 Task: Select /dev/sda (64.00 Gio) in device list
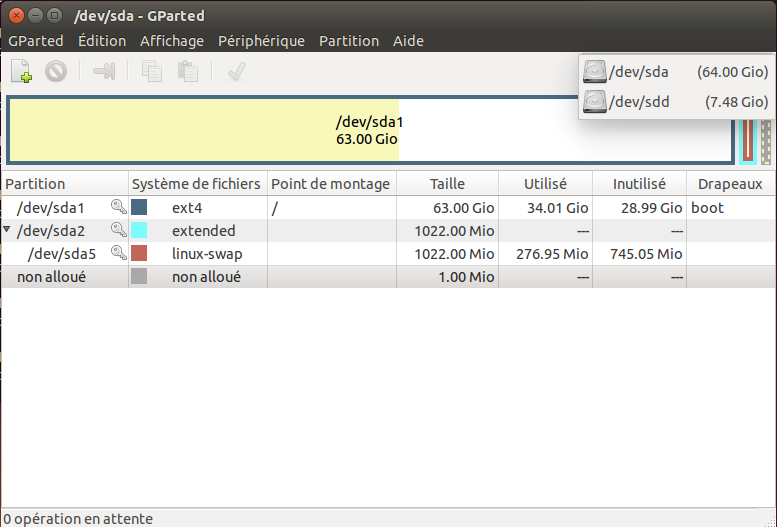coord(676,72)
